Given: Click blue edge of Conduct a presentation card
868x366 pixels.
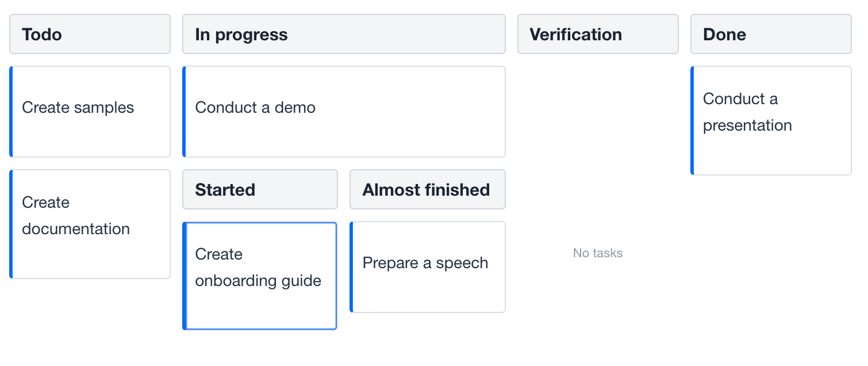Looking at the screenshot, I should [x=692, y=120].
